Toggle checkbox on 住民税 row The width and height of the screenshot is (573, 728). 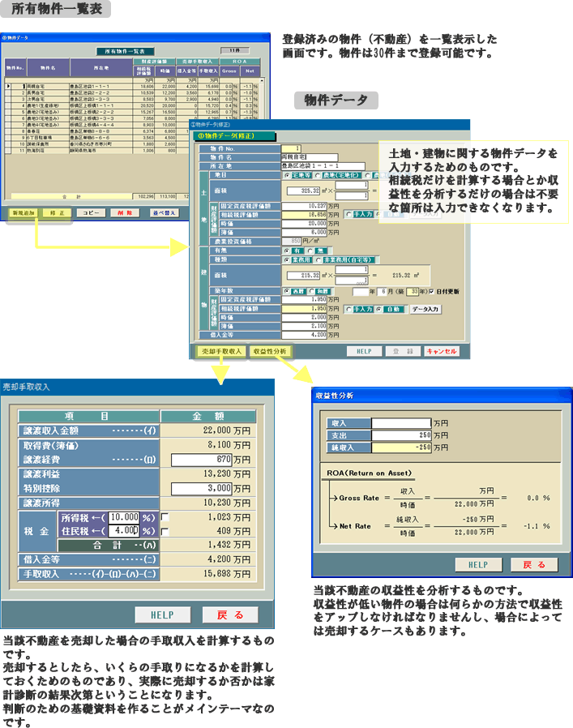point(165,531)
